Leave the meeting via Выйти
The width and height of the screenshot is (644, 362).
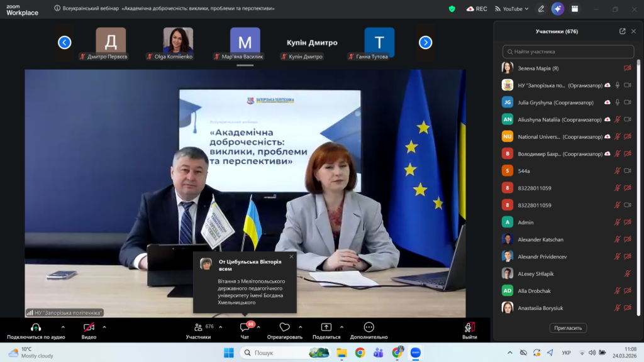pyautogui.click(x=469, y=328)
